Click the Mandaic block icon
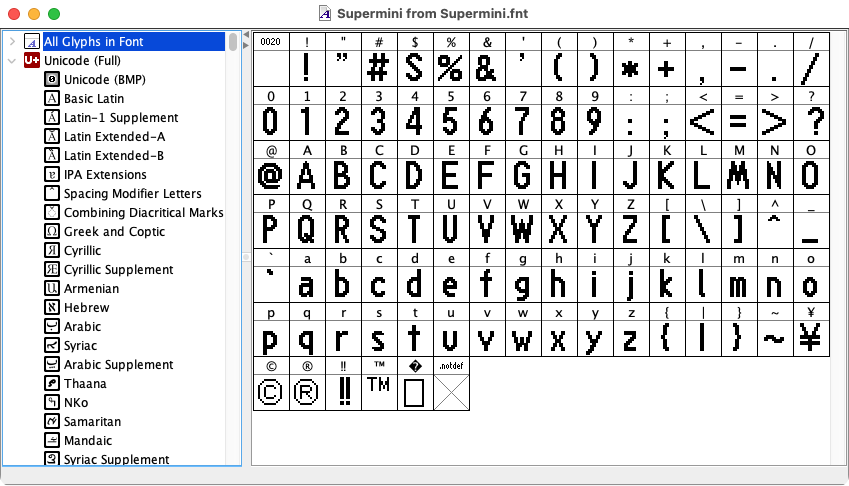Viewport: 849px width, 486px height. point(52,440)
